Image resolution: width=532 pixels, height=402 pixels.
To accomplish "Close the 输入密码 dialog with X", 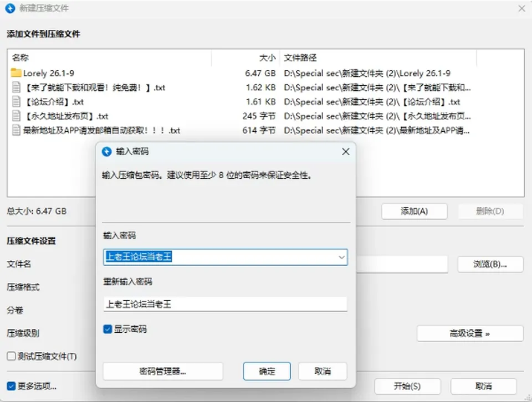I will pyautogui.click(x=345, y=152).
